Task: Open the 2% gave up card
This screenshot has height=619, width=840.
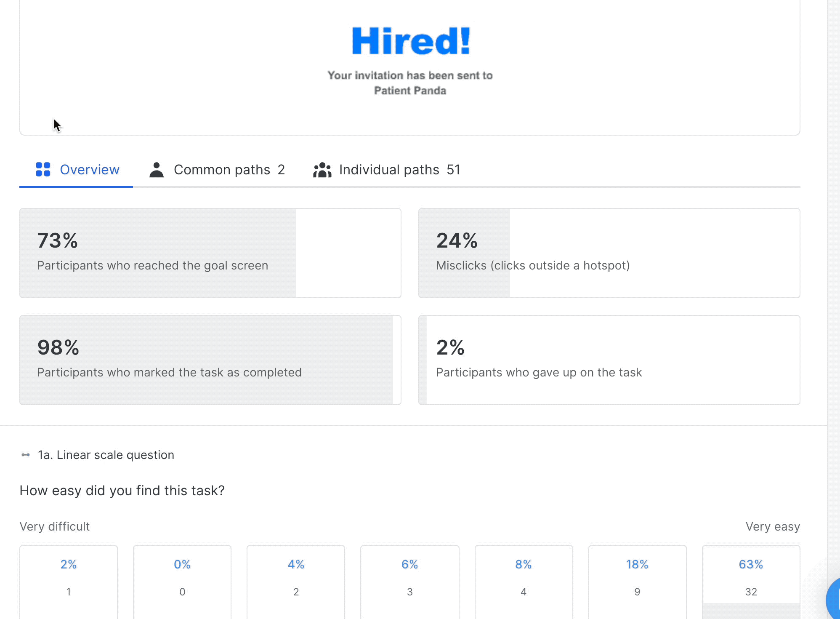Action: (x=609, y=360)
